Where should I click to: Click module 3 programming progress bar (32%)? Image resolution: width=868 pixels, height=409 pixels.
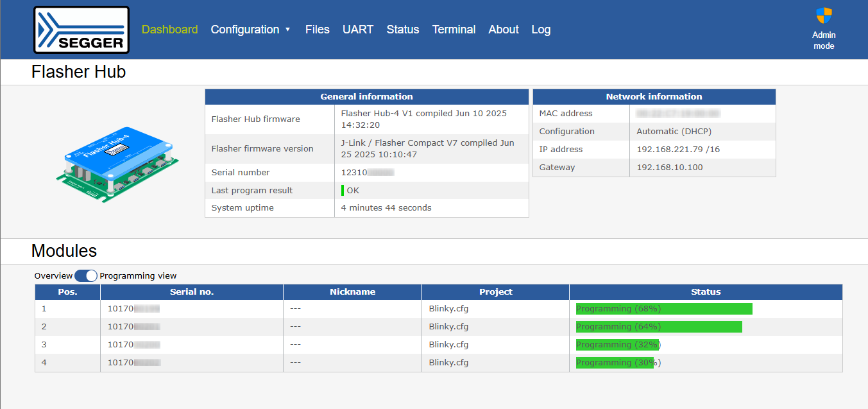[x=617, y=345]
